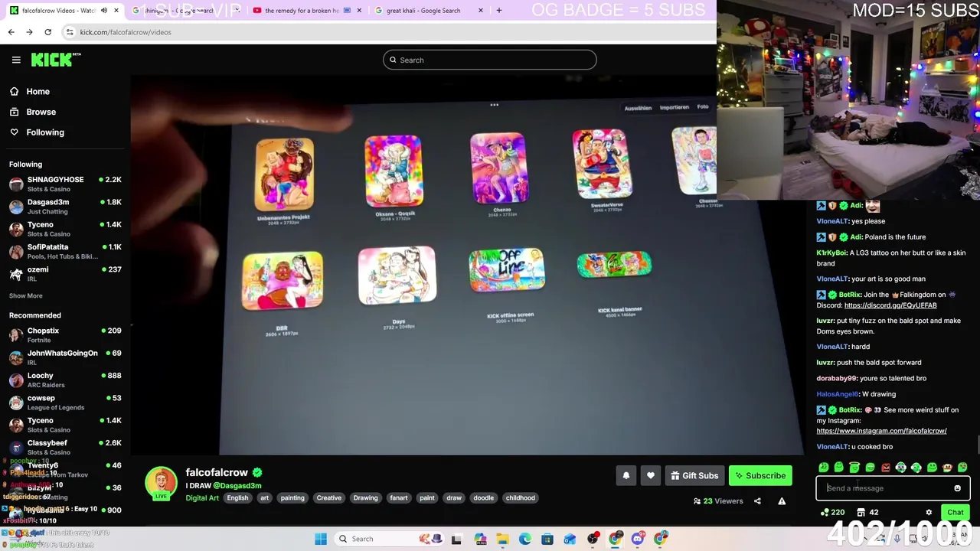Open the Discord invite link in chat

coord(890,305)
